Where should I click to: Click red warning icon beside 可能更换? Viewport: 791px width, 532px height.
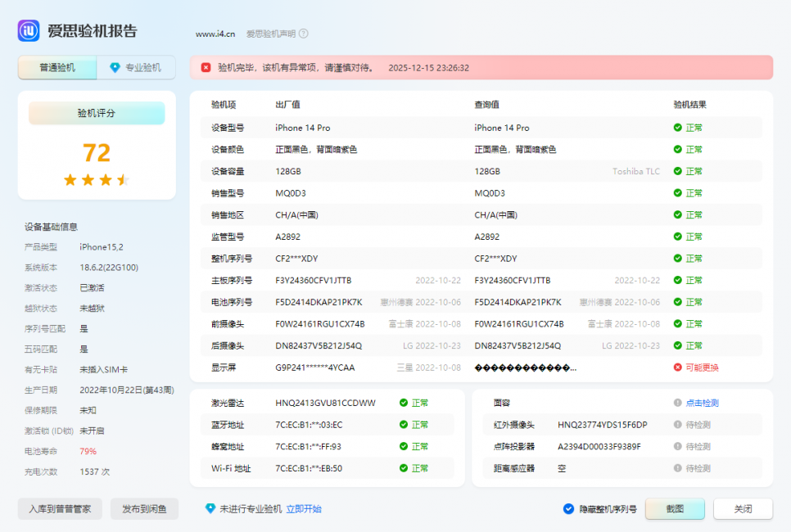pos(677,367)
